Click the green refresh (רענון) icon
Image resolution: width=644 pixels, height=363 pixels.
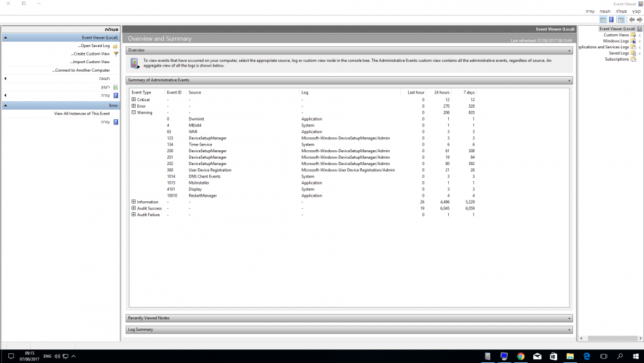(115, 87)
